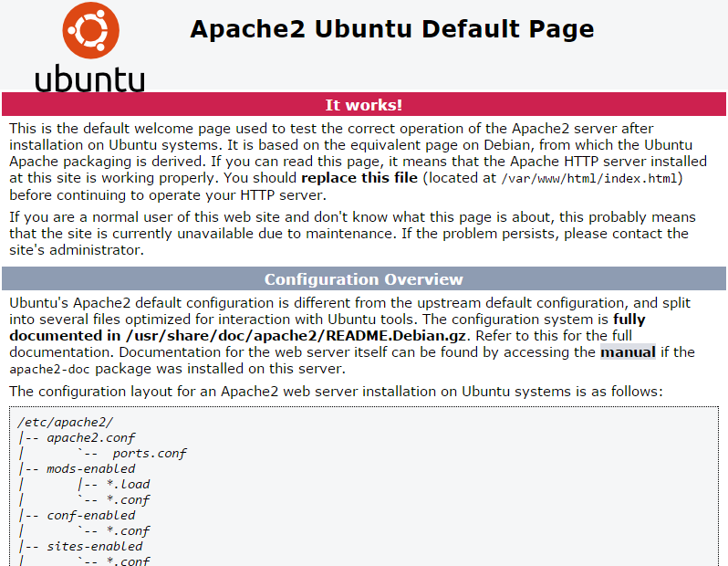Click the "Configuration Overview" section header
This screenshot has height=566, width=728.
coord(363,278)
